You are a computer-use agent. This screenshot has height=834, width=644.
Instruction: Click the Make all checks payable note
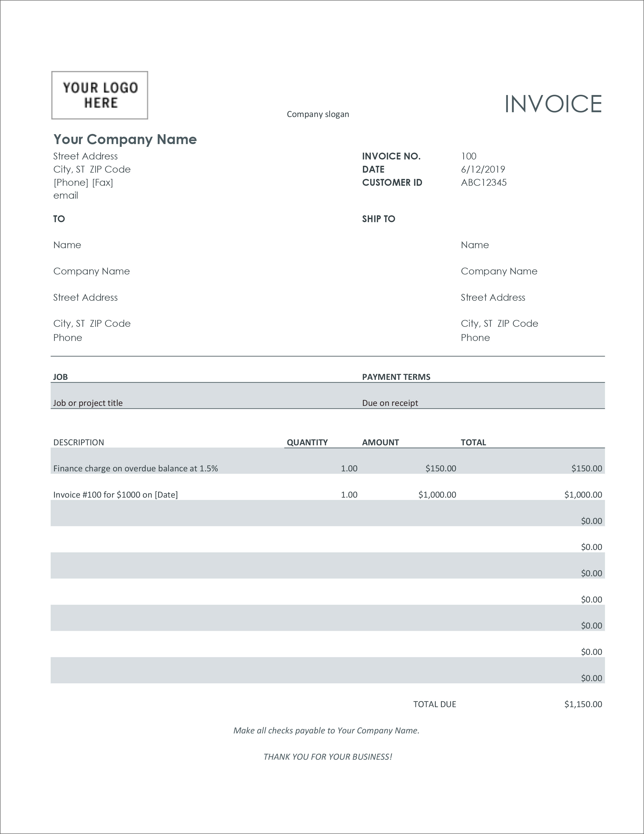[x=326, y=731]
